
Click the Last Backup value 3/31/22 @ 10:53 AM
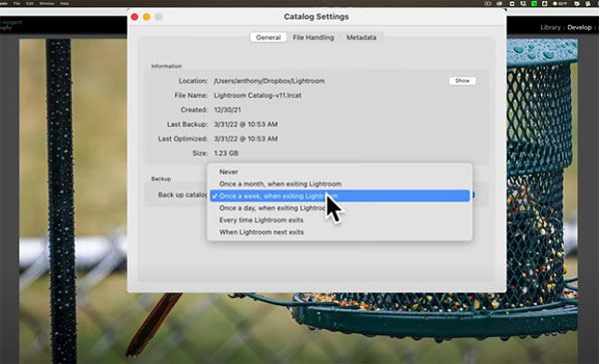coord(246,125)
